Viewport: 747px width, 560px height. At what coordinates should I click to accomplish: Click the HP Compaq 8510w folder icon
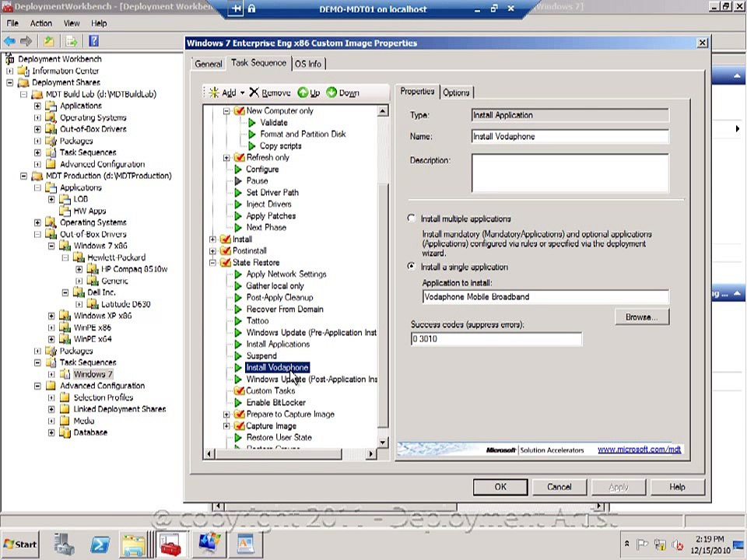tap(93, 269)
